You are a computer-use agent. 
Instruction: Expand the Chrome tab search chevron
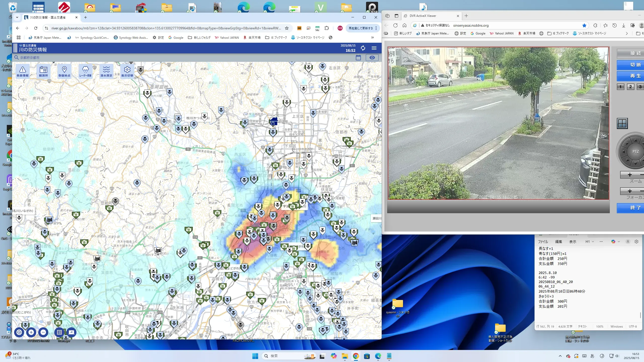(x=17, y=17)
